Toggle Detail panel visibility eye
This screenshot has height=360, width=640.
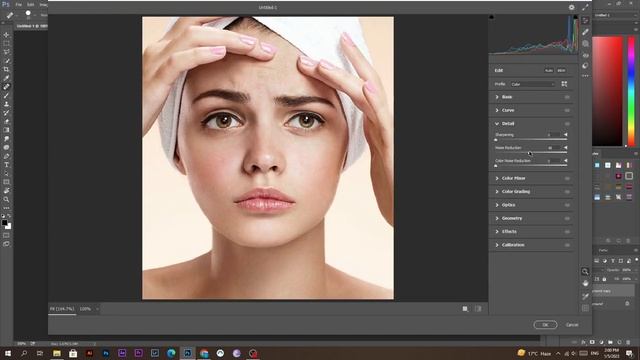[x=567, y=124]
